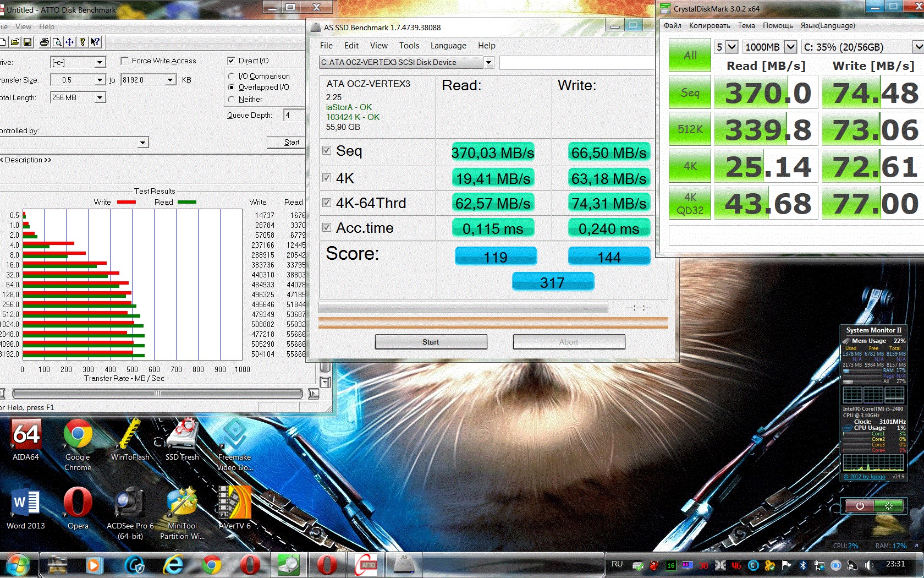The image size is (924, 578).
Task: Toggle Force Write Access checkbox in ATTO
Action: pyautogui.click(x=124, y=61)
